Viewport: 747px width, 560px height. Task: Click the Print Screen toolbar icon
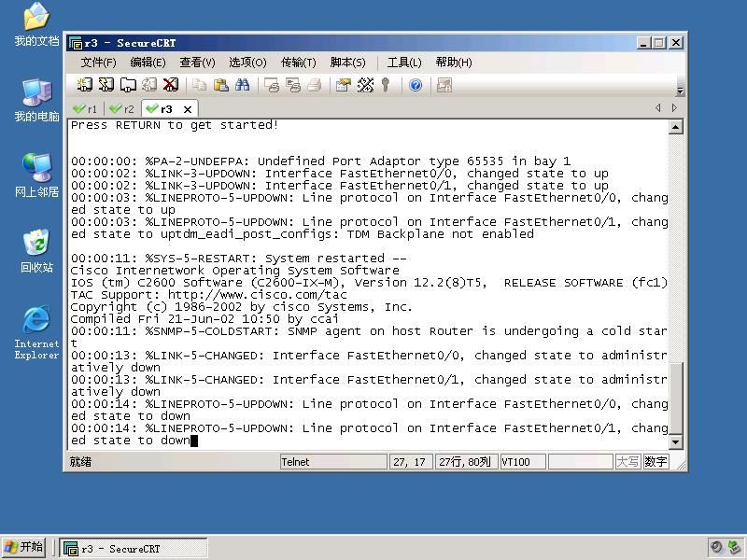tap(272, 85)
